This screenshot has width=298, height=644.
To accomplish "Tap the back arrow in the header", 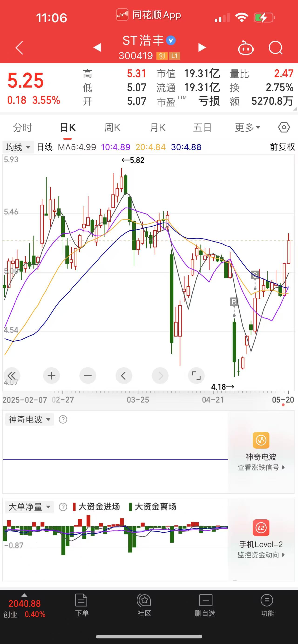I will pos(19,47).
